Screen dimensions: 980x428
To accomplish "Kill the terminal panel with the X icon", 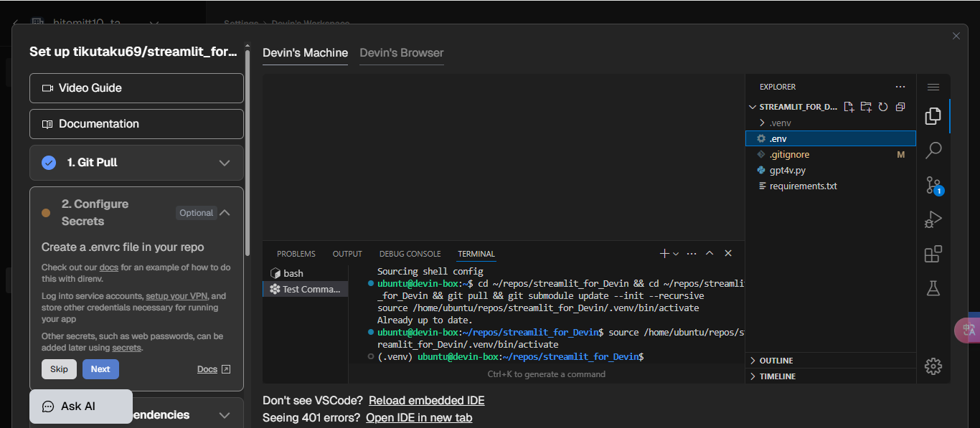I will pyautogui.click(x=727, y=253).
